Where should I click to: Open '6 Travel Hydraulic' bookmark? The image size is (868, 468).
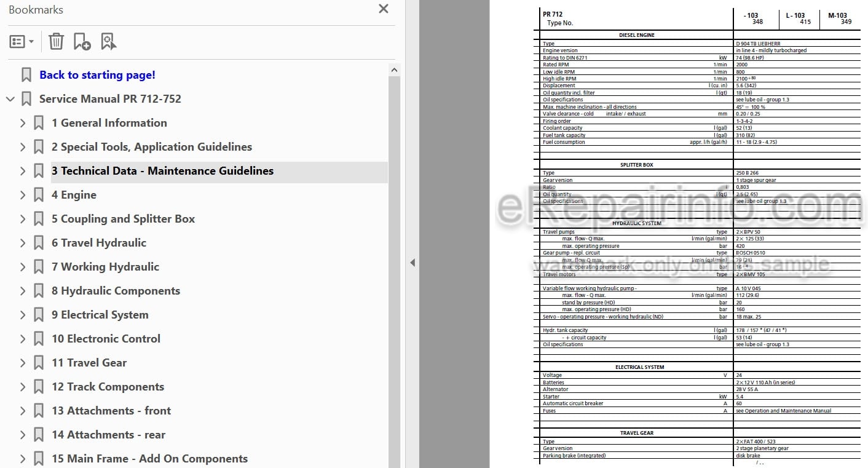pyautogui.click(x=99, y=243)
